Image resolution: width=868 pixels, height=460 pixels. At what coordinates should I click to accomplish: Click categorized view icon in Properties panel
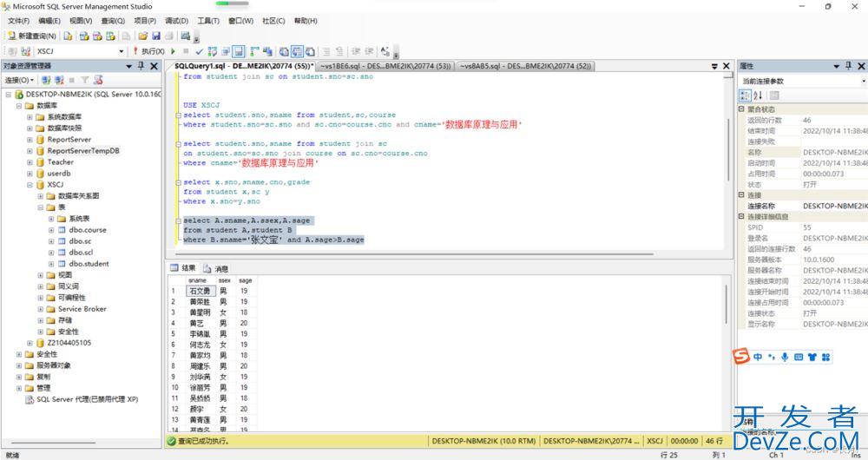point(745,95)
